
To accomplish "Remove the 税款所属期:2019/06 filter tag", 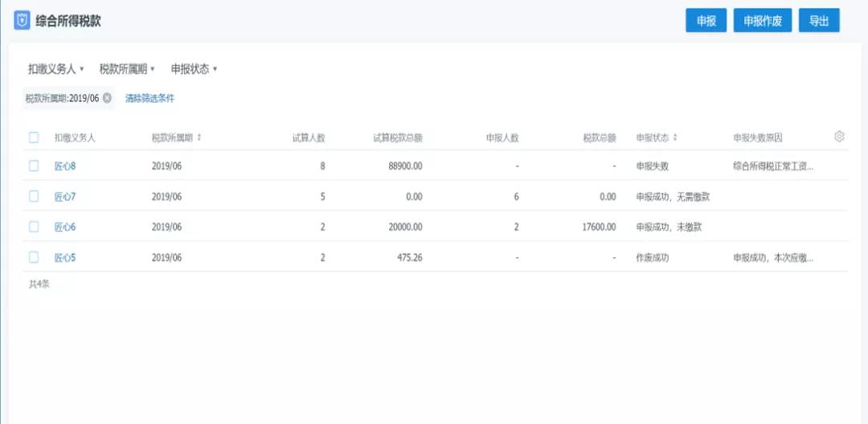I will [108, 99].
